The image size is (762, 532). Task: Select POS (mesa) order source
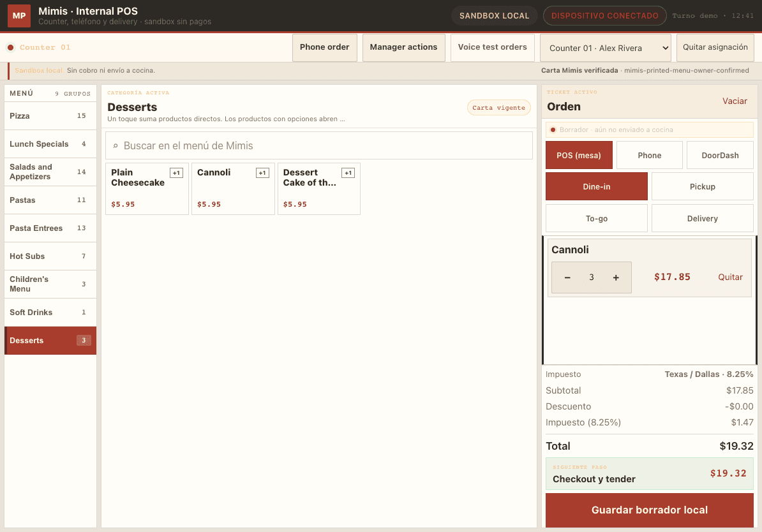[579, 155]
